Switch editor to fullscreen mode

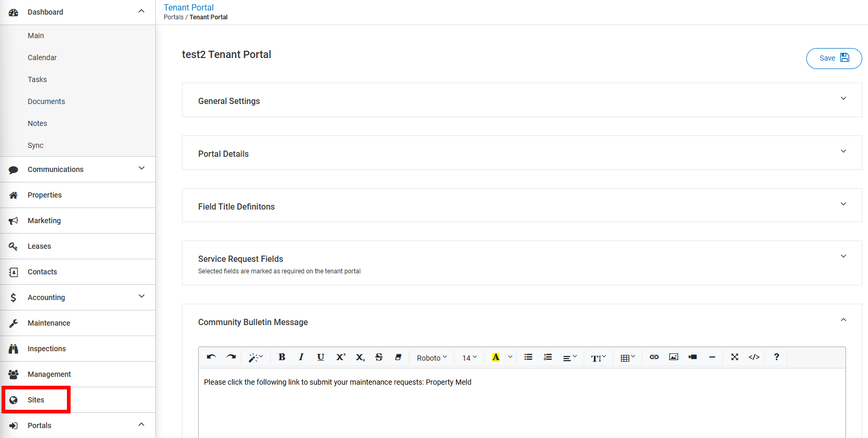coord(735,357)
